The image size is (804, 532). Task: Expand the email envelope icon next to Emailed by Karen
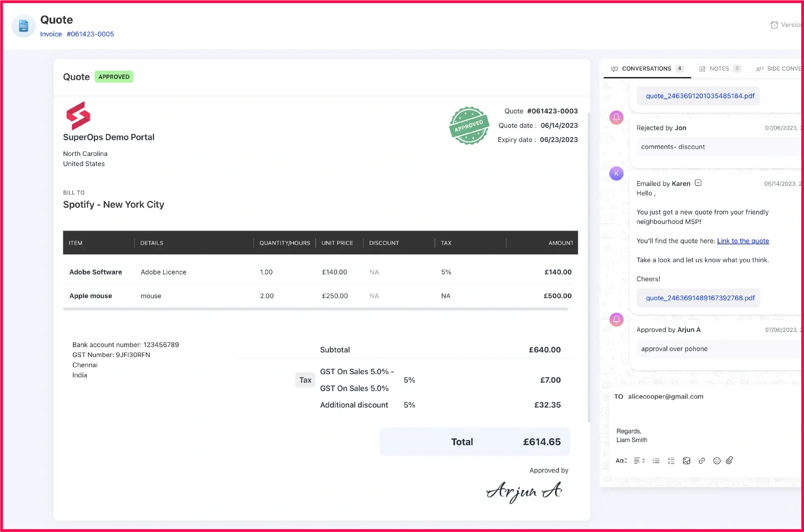698,183
